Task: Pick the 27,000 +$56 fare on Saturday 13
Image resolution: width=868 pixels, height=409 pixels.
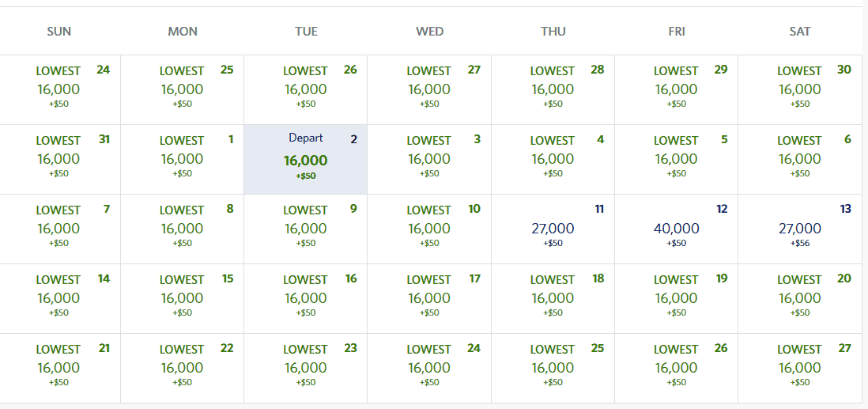Action: (800, 229)
